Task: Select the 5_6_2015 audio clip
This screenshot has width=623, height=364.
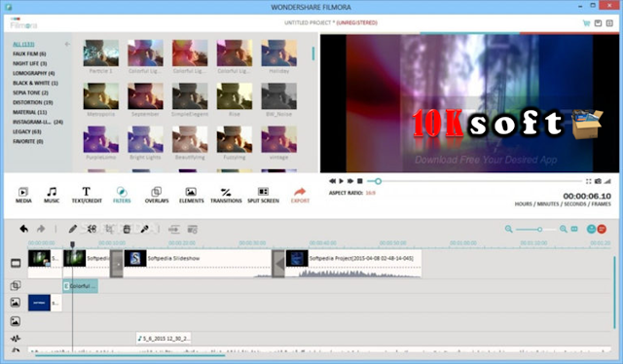Action: (x=164, y=339)
